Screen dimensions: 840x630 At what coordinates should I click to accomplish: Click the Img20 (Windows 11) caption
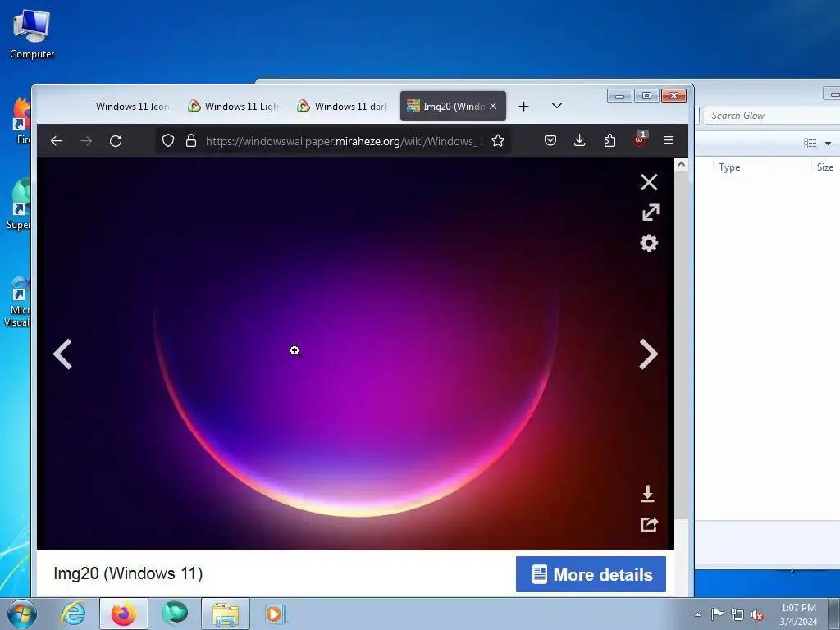click(128, 573)
